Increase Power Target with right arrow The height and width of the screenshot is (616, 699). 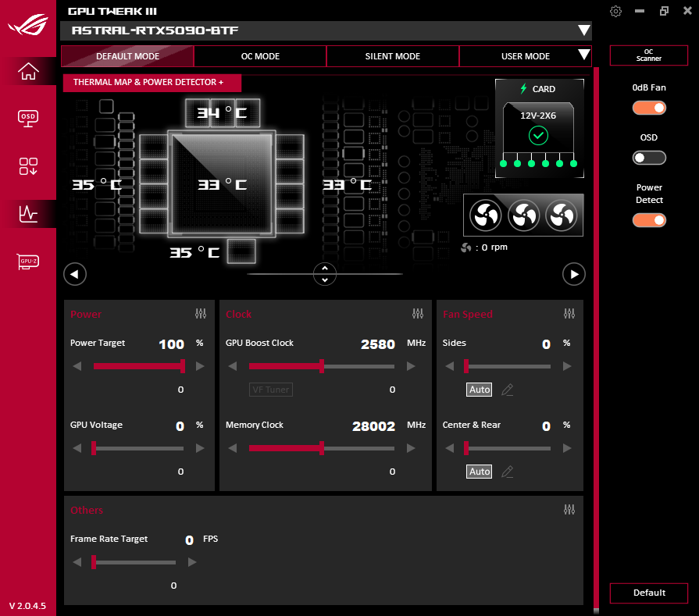click(200, 366)
